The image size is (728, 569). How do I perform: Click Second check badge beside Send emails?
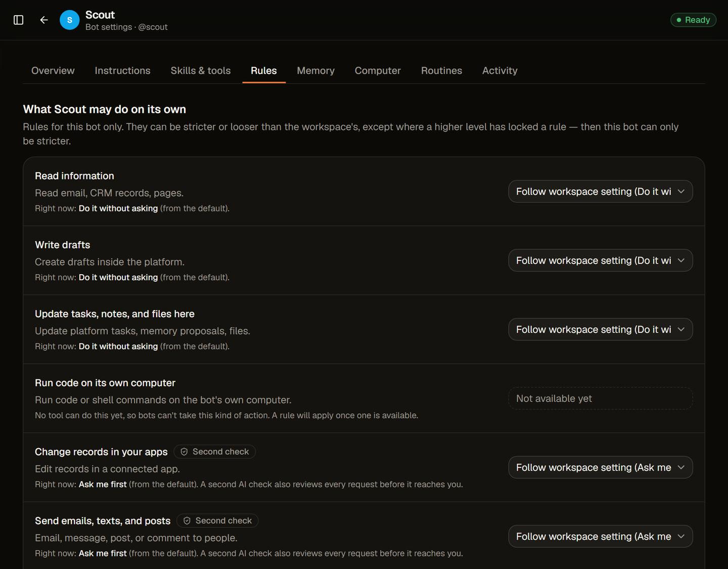[217, 520]
